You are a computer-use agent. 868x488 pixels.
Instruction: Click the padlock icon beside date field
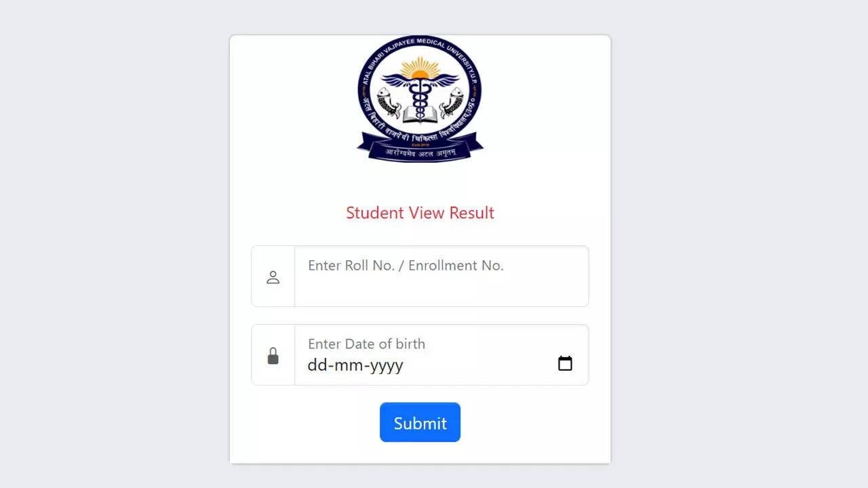click(x=273, y=356)
